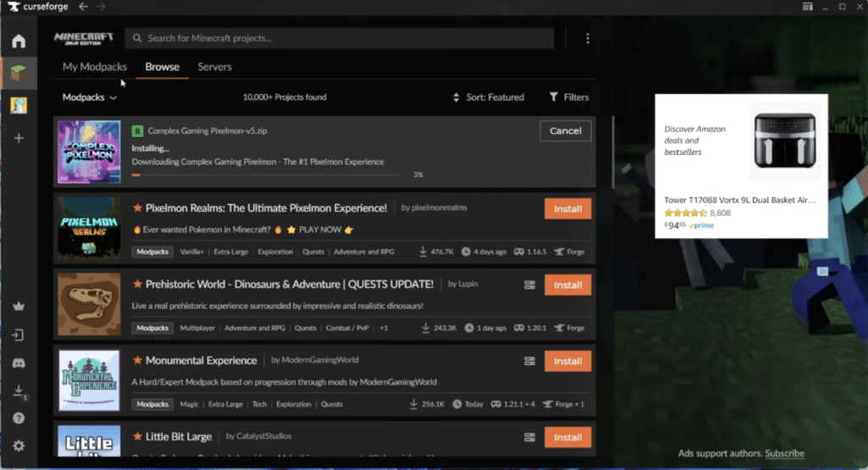
Task: Select the Minecraft grass block game icon
Action: tap(19, 73)
